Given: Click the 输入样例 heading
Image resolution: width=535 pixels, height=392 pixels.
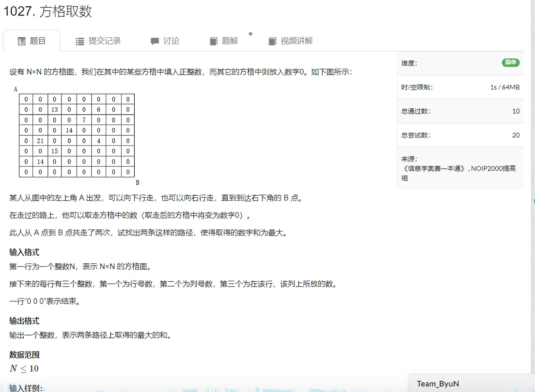Looking at the screenshot, I should point(26,388).
